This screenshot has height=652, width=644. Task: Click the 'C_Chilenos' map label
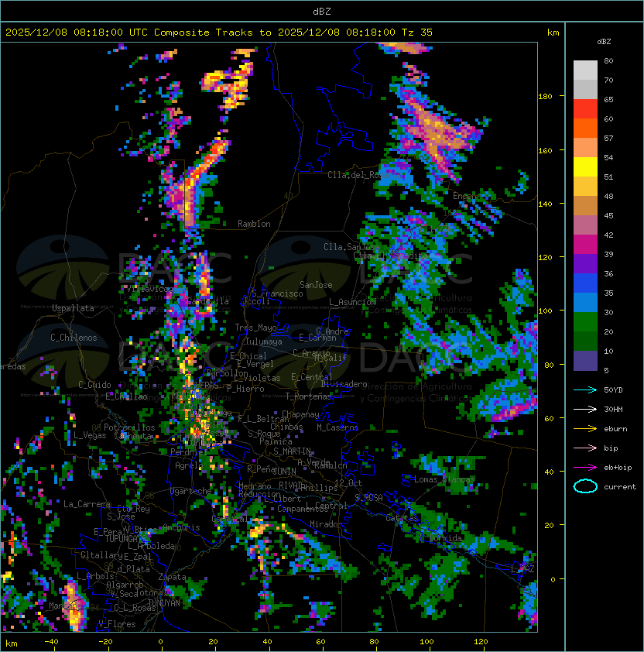74,338
